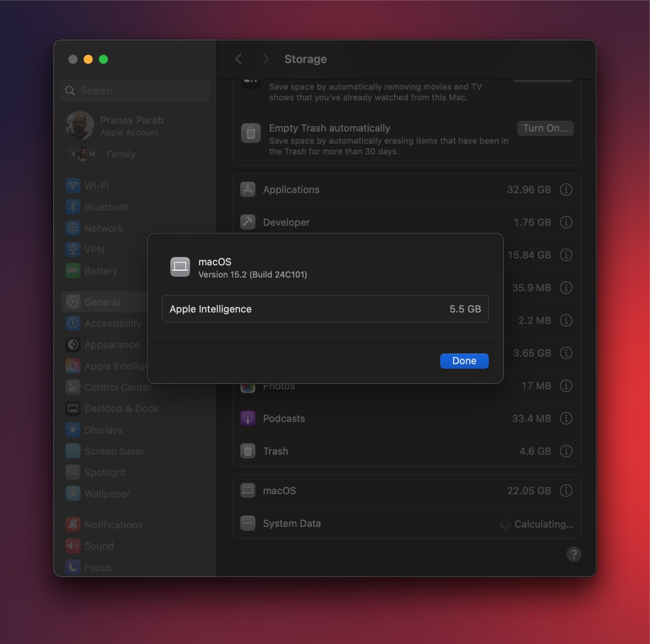Click Version 15.2 (Build 24C101) text
This screenshot has width=650, height=644.
(253, 275)
